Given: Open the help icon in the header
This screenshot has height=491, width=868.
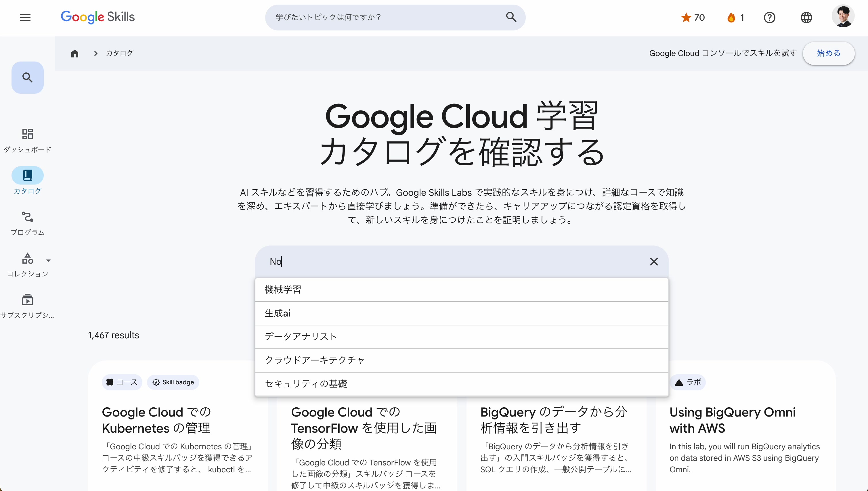Looking at the screenshot, I should click(770, 17).
